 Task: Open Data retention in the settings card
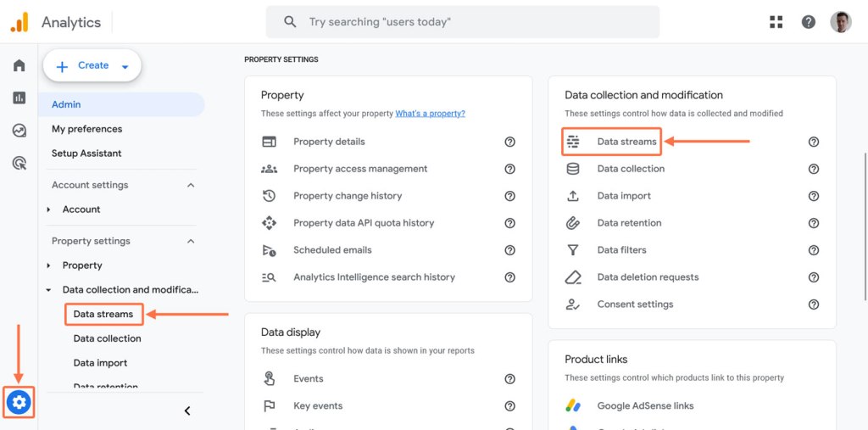pyautogui.click(x=630, y=223)
